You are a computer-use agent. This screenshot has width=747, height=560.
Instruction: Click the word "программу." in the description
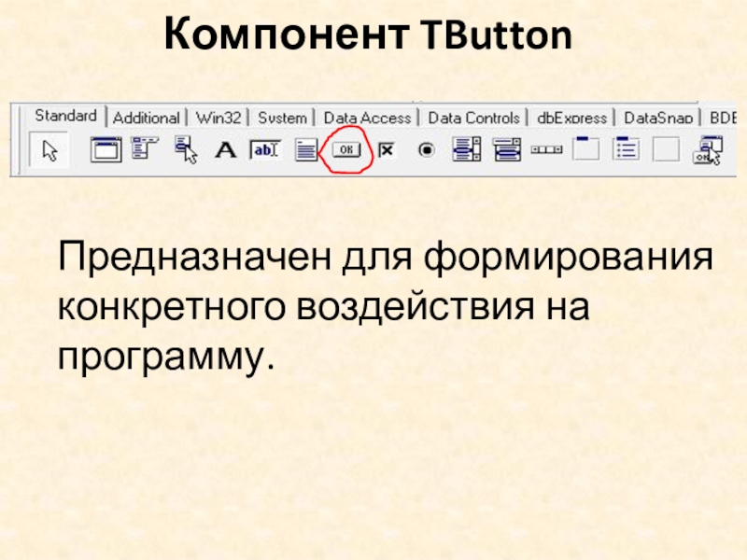coord(166,357)
